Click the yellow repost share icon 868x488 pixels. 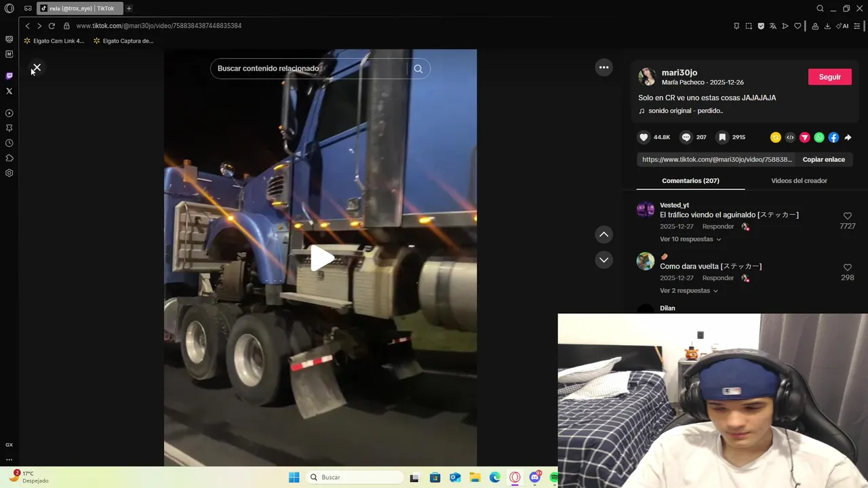tap(776, 137)
